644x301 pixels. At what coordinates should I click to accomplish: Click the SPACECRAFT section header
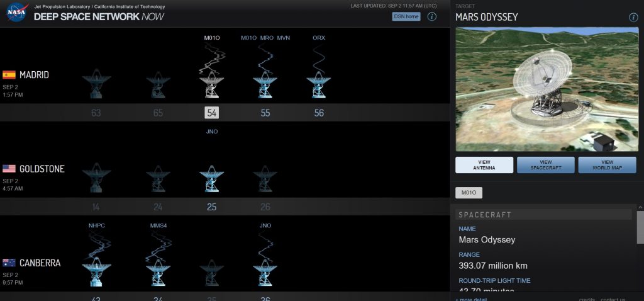tap(544, 215)
